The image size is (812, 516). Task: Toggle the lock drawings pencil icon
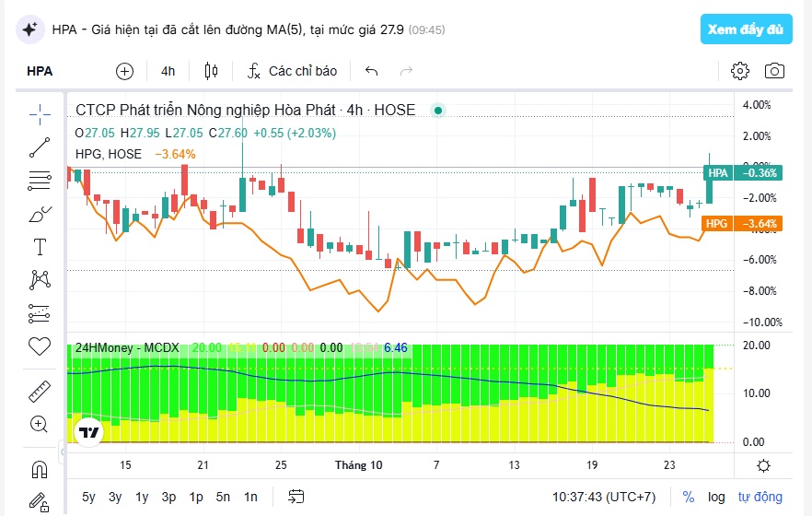[40, 502]
